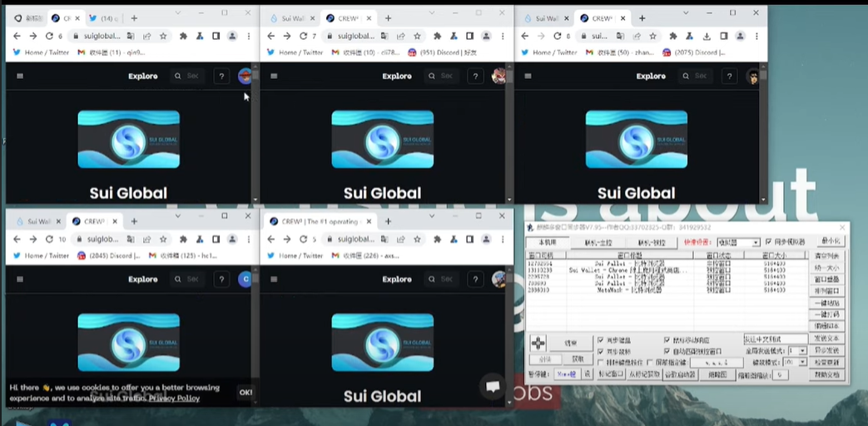This screenshot has height=426, width=868.
Task: Open downloads icon in (2075) Discord window
Action: coord(707,36)
